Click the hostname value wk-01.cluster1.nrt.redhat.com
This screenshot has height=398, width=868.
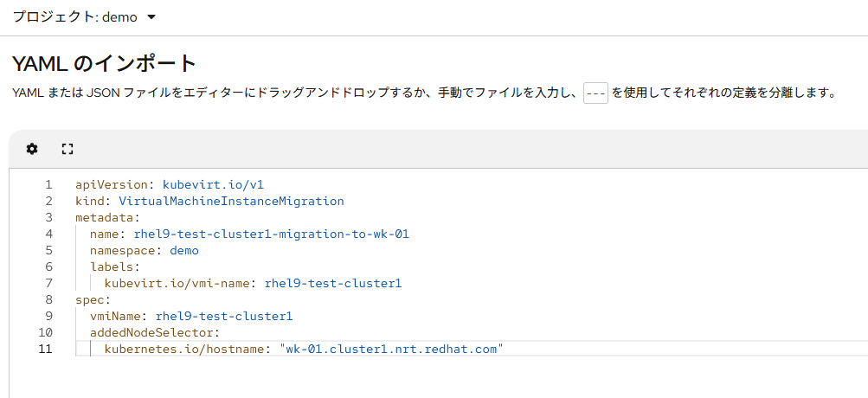click(x=390, y=349)
